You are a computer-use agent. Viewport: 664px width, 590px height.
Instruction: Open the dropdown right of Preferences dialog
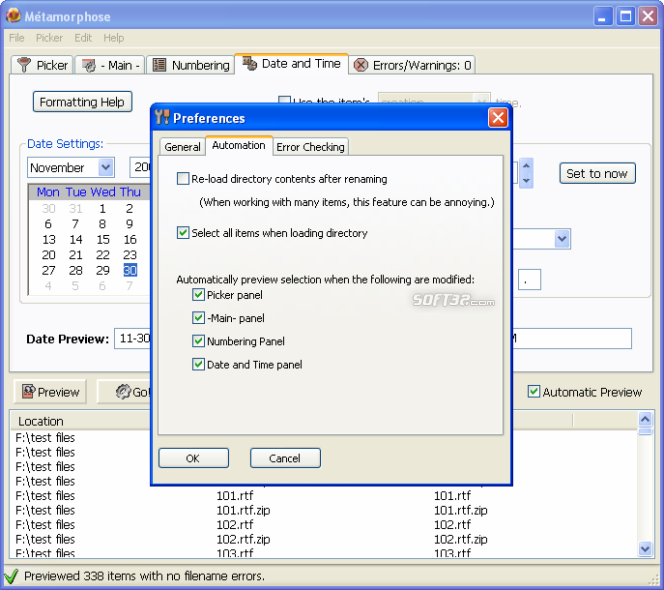click(562, 239)
